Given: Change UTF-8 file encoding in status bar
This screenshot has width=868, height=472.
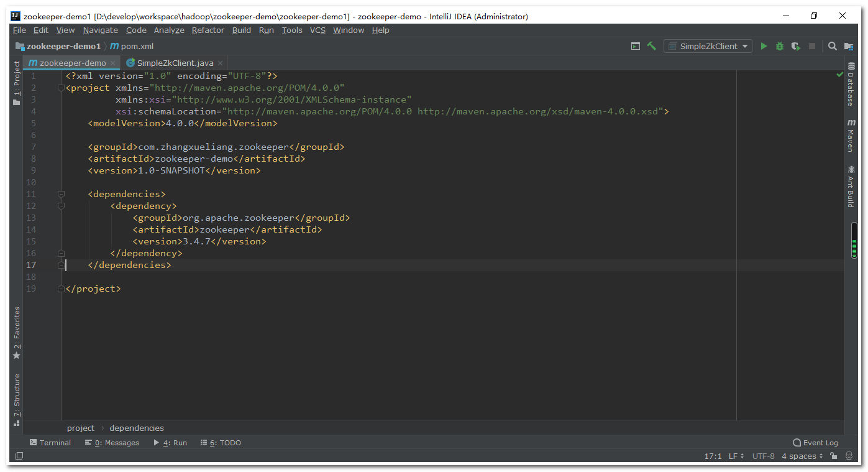Looking at the screenshot, I should 764,456.
